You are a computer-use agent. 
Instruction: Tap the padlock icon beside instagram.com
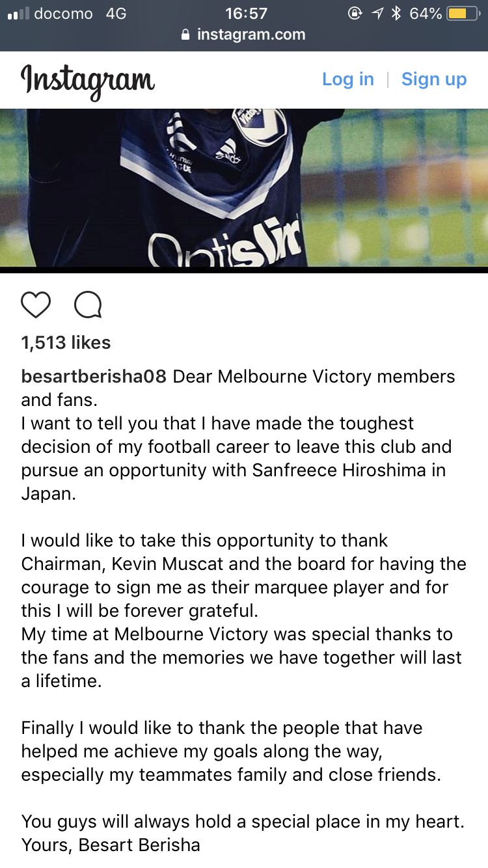pos(186,34)
